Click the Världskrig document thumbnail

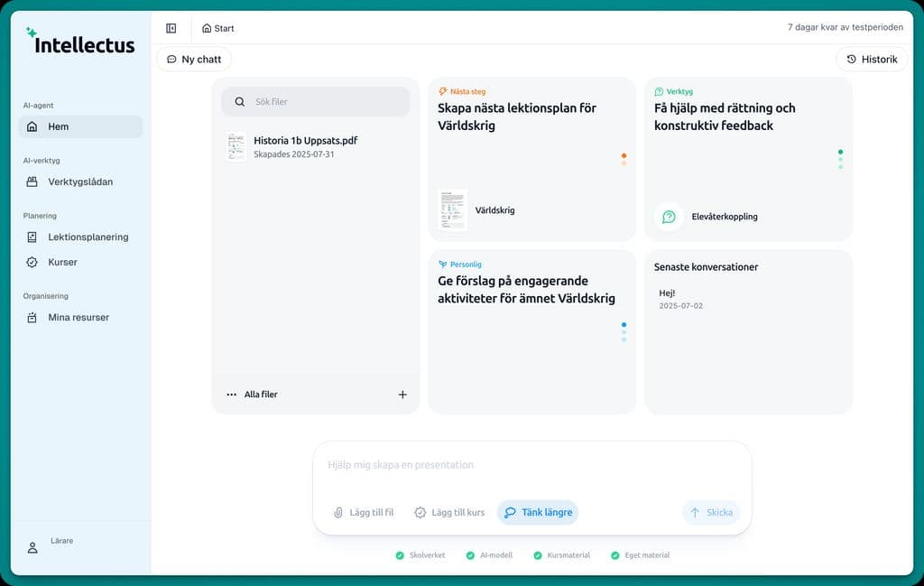[x=452, y=209]
